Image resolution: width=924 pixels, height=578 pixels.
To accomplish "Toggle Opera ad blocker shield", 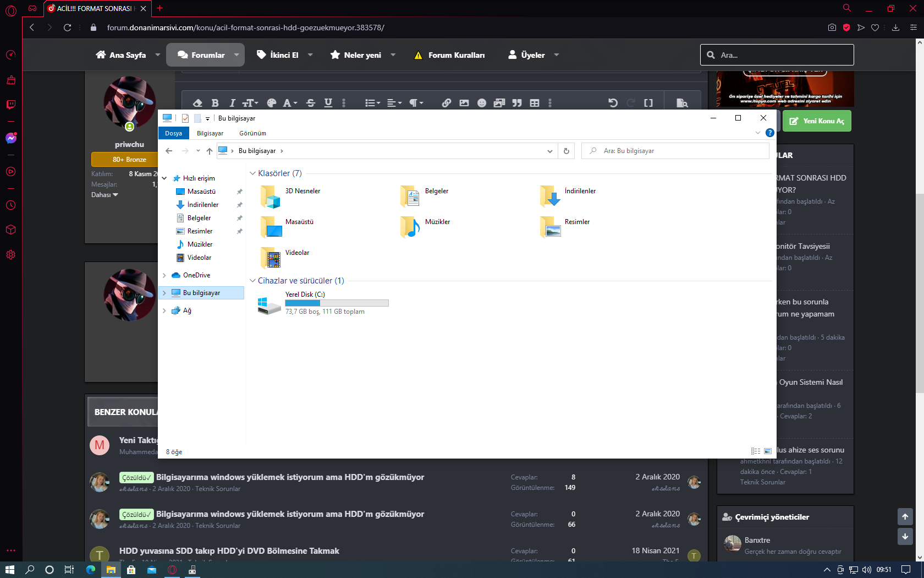I will click(846, 28).
